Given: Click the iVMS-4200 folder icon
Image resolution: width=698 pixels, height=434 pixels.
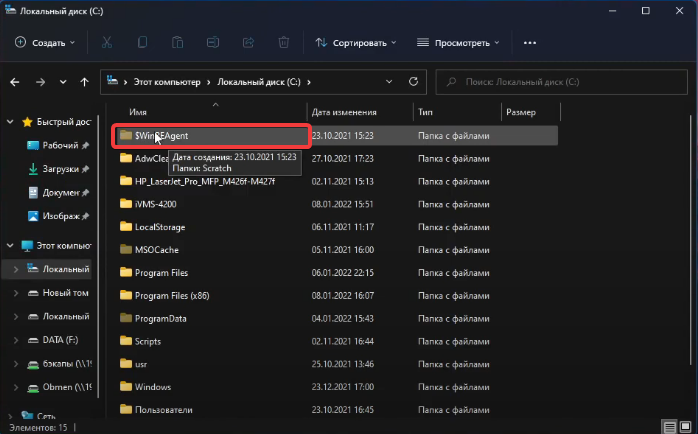Looking at the screenshot, I should click(126, 203).
